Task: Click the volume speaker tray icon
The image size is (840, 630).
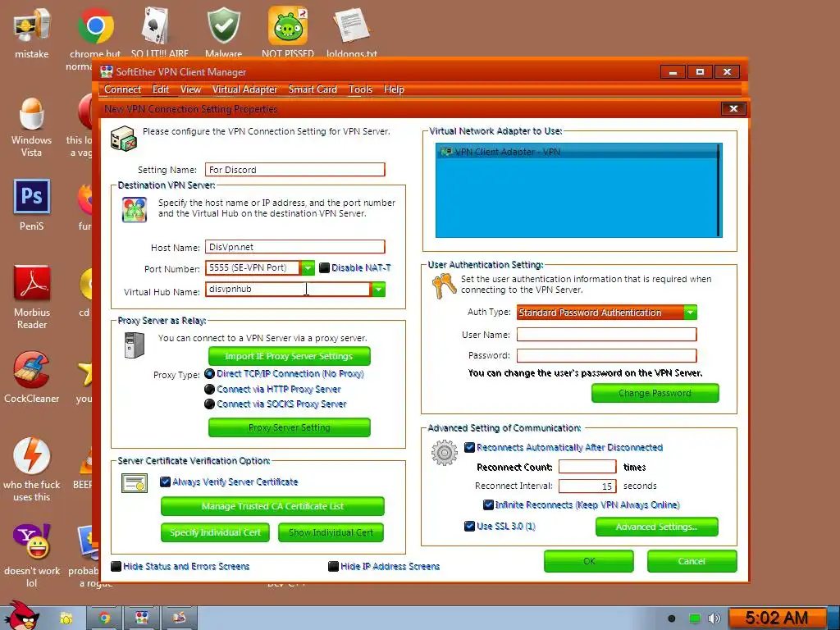Action: point(714,619)
